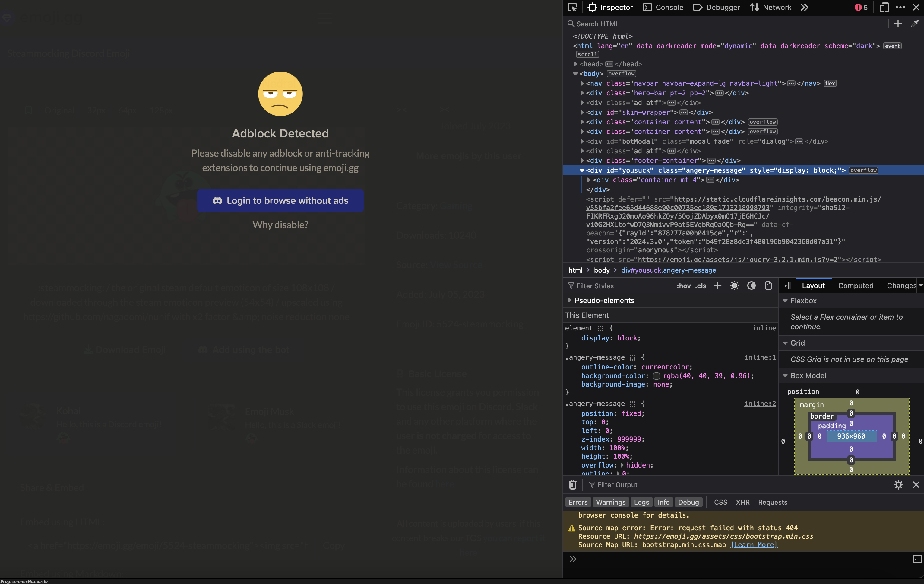Collapse the Box Model section
This screenshot has height=584, width=924.
[786, 375]
